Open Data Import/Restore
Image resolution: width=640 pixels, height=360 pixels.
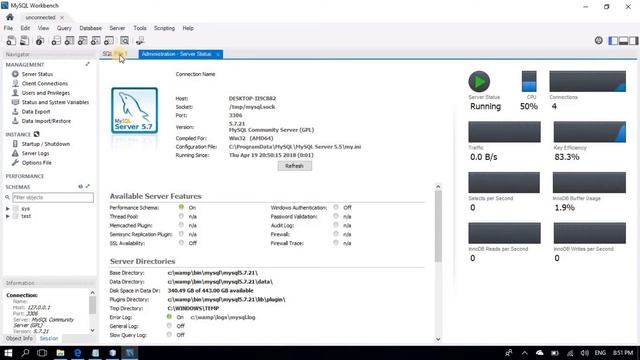[46, 121]
